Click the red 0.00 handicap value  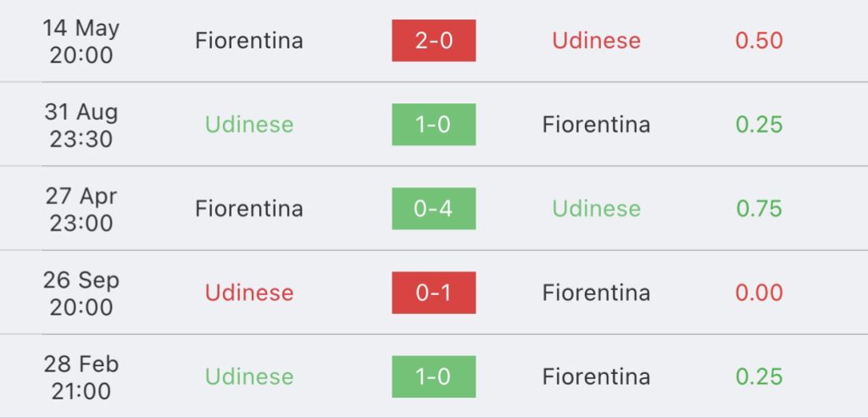(x=759, y=293)
